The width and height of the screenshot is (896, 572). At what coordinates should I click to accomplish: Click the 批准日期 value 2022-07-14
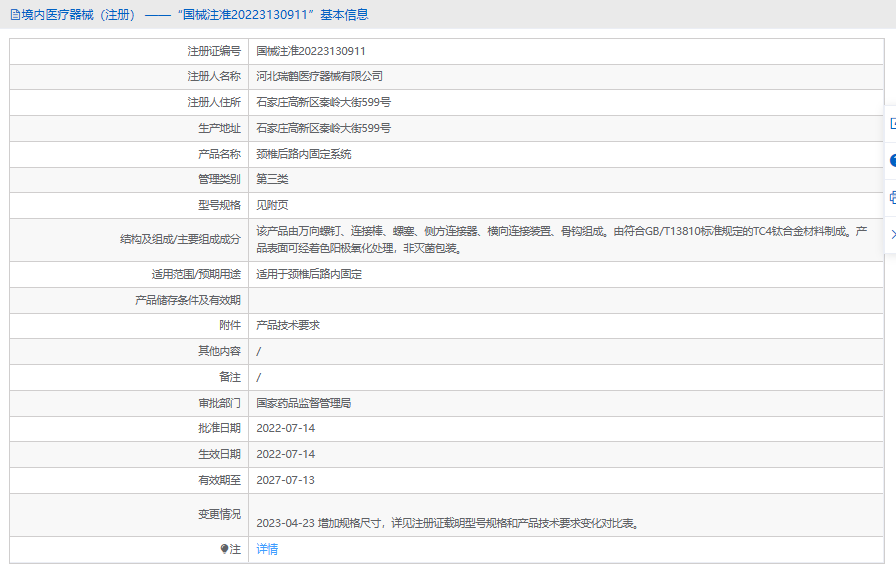point(286,428)
